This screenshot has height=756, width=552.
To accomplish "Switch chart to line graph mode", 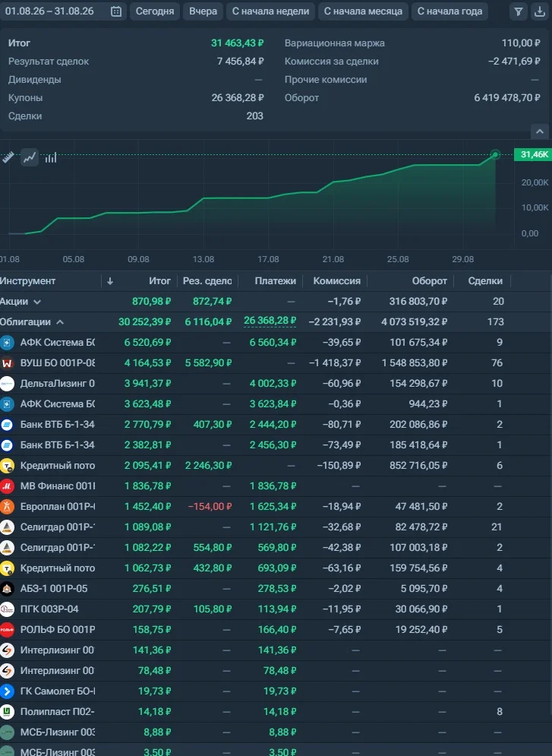I will click(30, 157).
